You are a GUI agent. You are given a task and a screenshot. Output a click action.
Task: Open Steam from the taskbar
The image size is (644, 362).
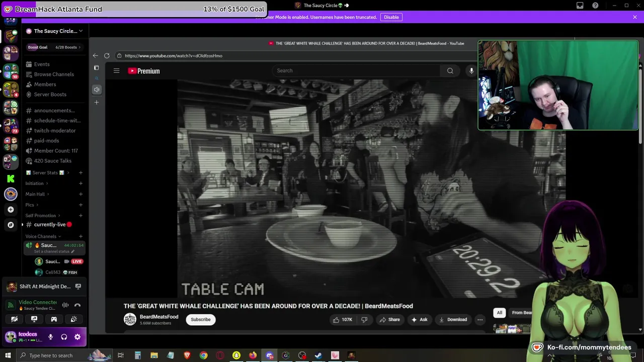coord(318,355)
